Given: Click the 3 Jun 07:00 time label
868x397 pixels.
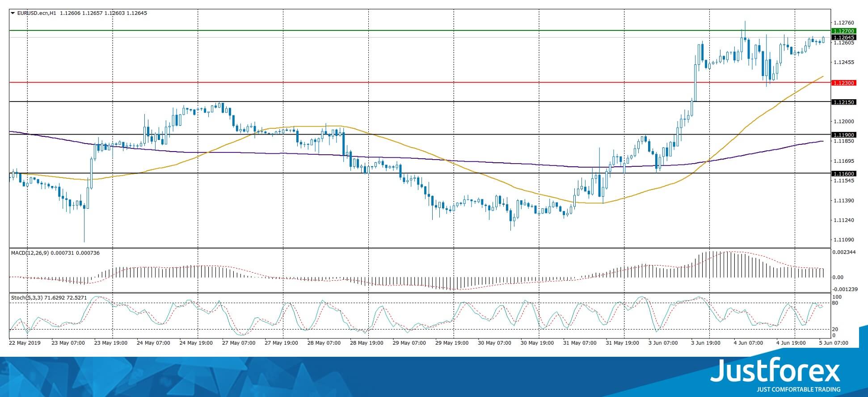Looking at the screenshot, I should [663, 343].
